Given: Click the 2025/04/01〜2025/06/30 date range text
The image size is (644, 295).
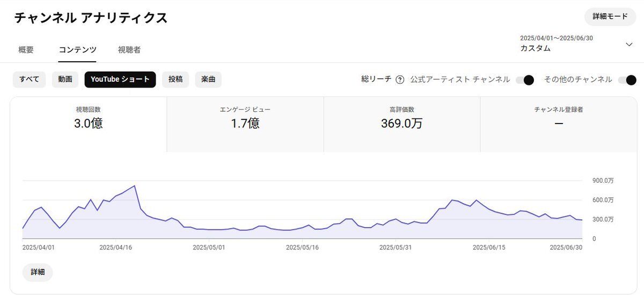Looking at the screenshot, I should point(557,38).
